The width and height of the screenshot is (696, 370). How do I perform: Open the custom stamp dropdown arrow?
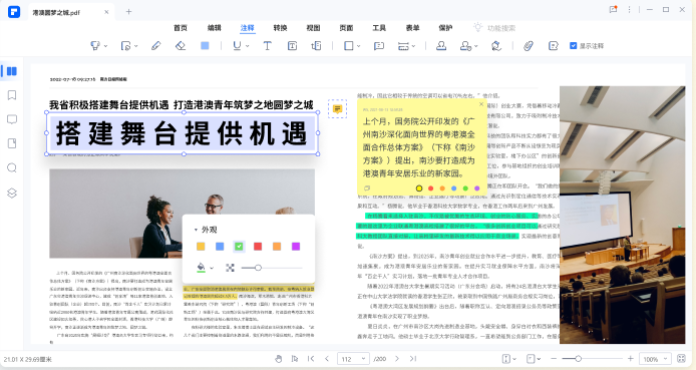click(476, 46)
